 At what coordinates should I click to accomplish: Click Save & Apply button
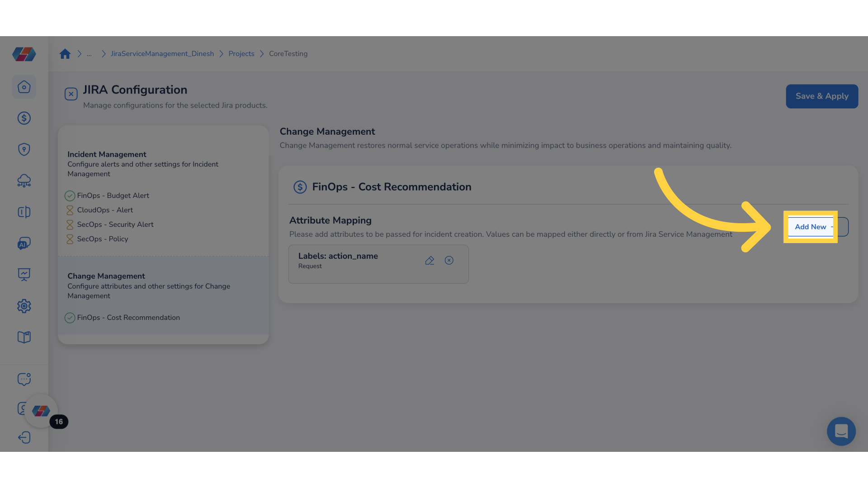(822, 96)
